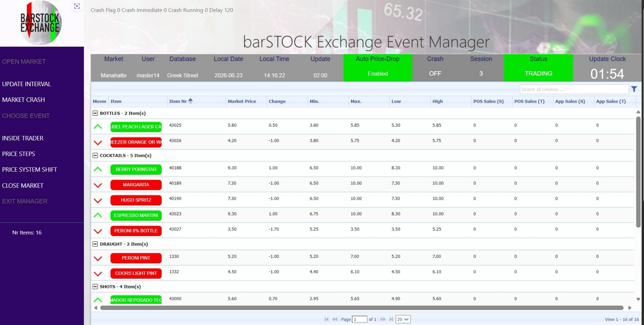Click the Peroni Pint item button
This screenshot has width=644, height=325.
136,258
